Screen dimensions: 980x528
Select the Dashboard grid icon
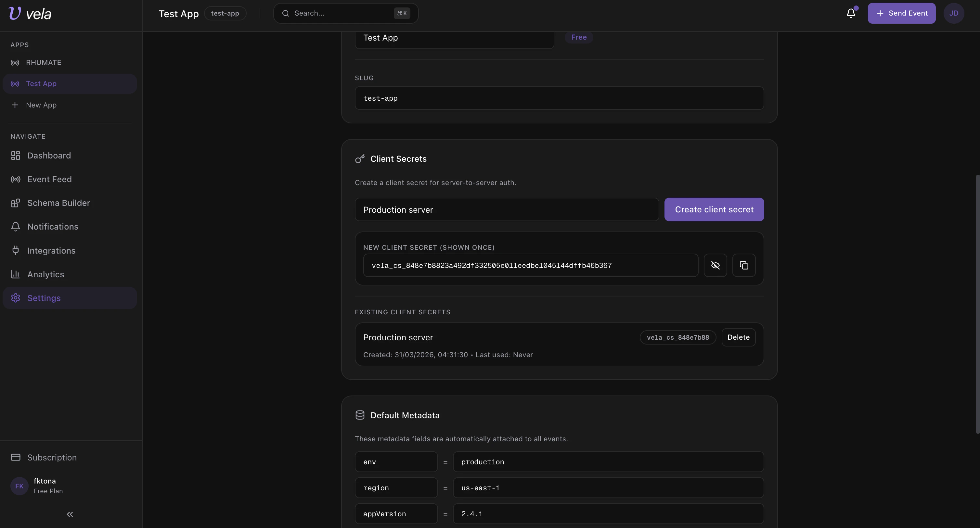15,156
